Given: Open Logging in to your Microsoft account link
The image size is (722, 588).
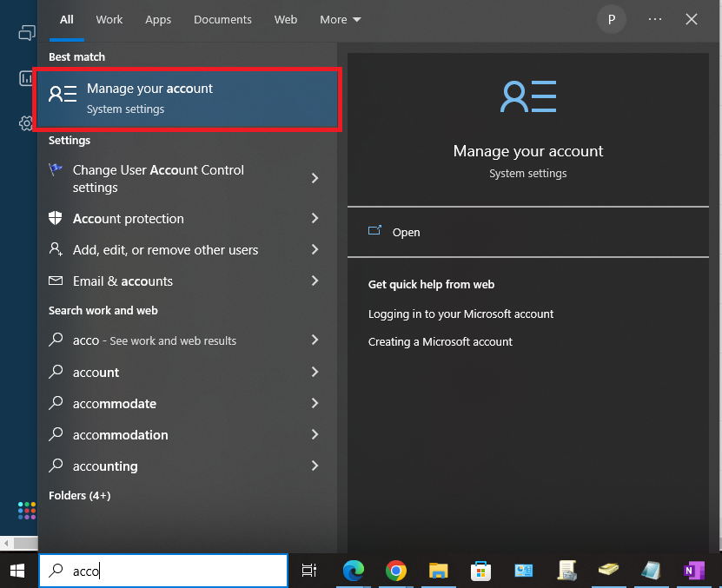Looking at the screenshot, I should pos(460,314).
